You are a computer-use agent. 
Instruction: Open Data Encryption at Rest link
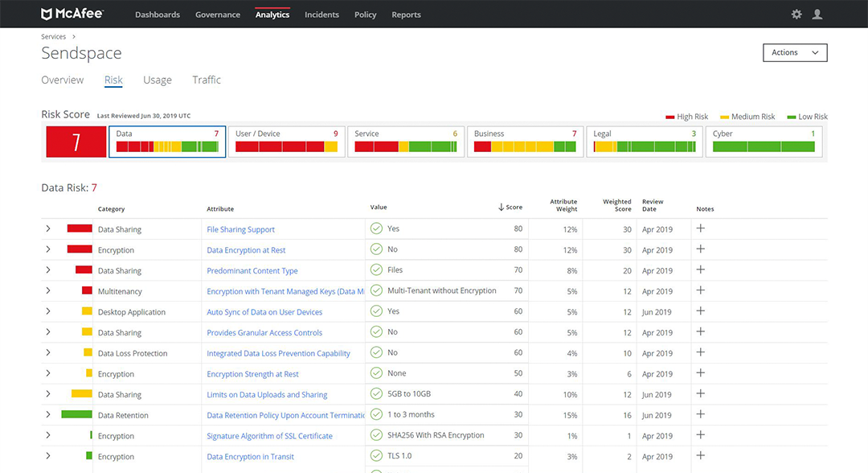[246, 250]
